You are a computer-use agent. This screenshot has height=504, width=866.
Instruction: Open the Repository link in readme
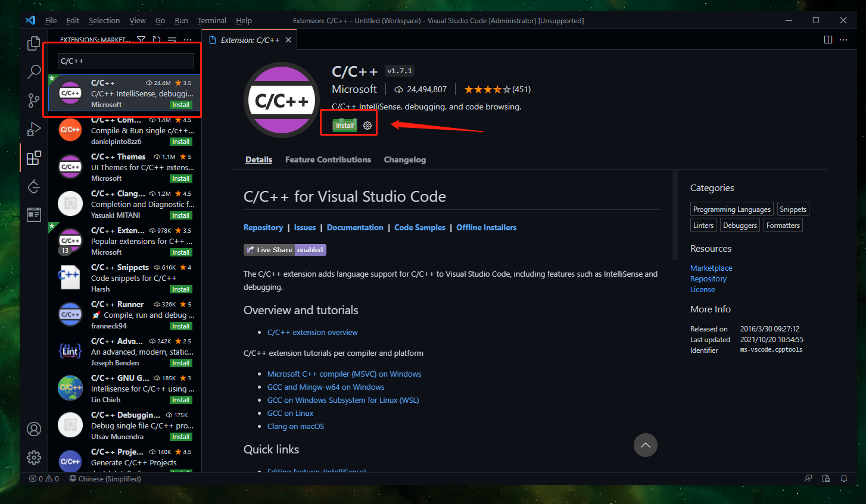tap(263, 227)
